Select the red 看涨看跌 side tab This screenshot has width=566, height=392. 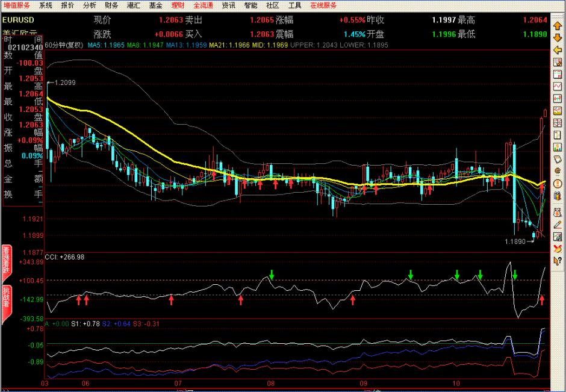pyautogui.click(x=7, y=264)
